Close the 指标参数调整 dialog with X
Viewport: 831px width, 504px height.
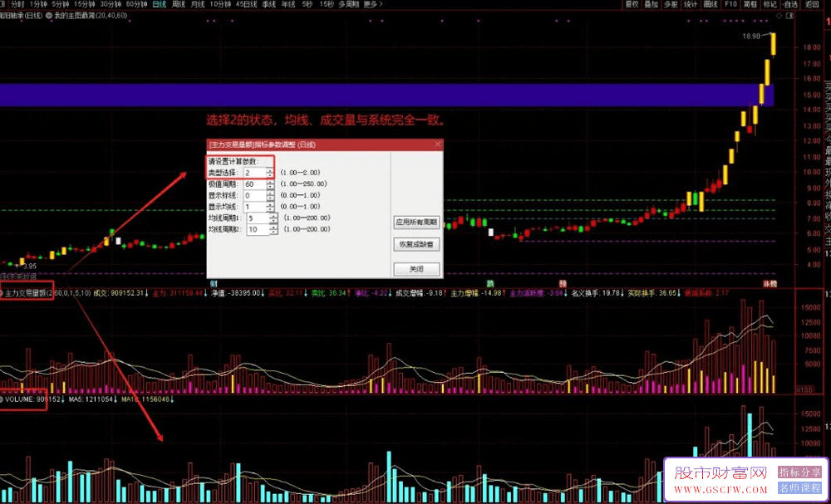pos(438,144)
